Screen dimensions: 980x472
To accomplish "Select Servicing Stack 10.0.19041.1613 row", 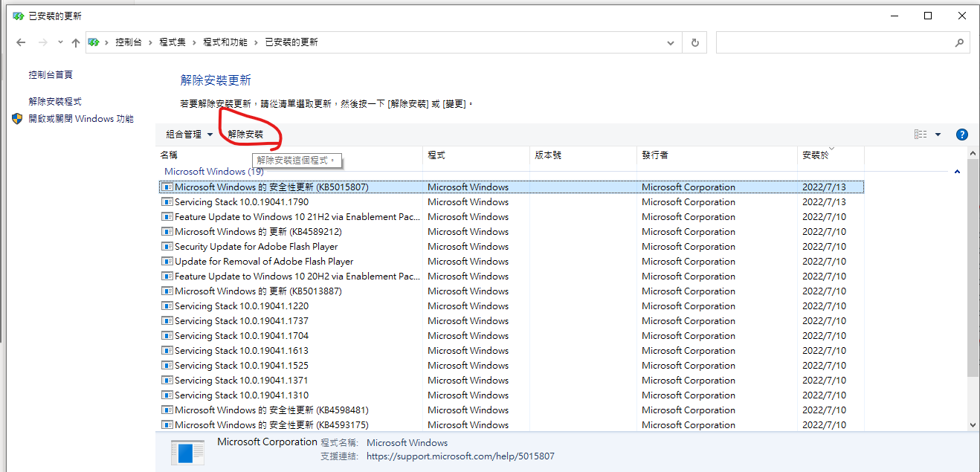I will pyautogui.click(x=512, y=351).
